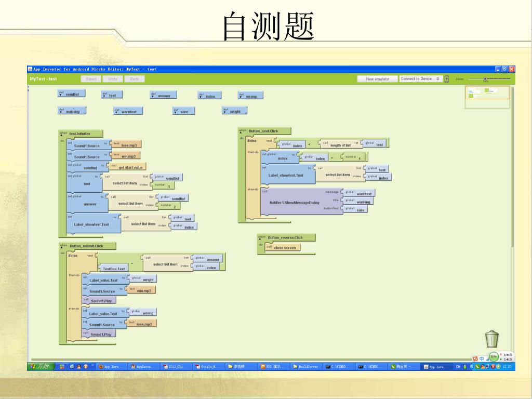Click the phone icon beside Connect to Device

[x=447, y=79]
